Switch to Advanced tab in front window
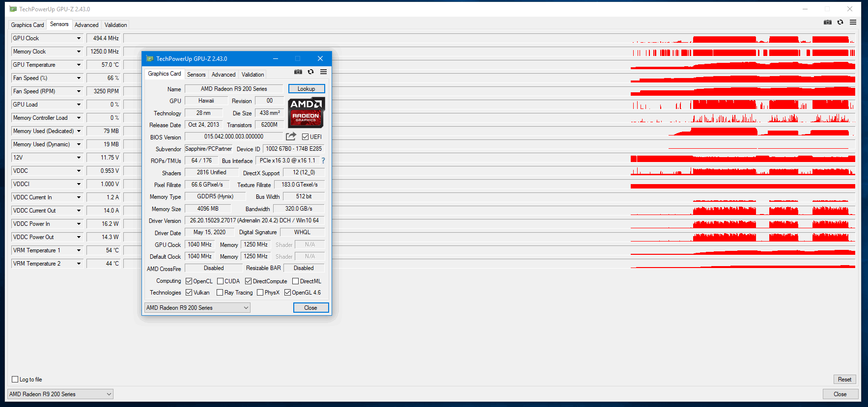 [x=224, y=75]
